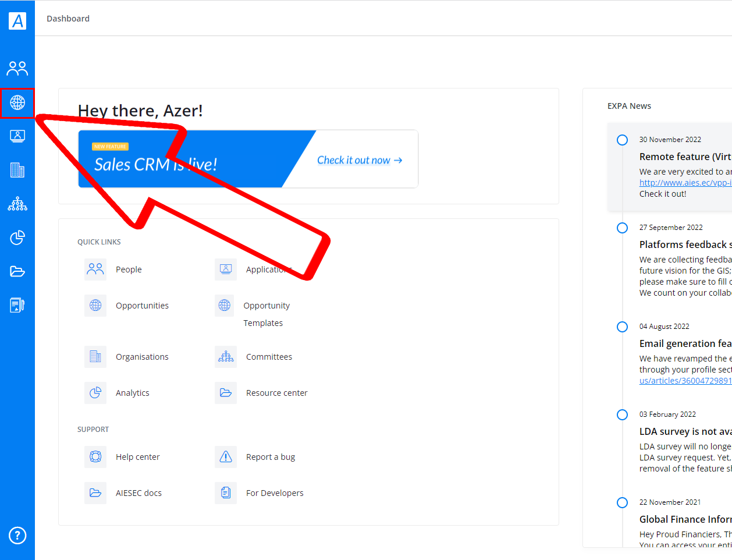Click the NEW FEATURE badge
732x560 pixels.
coord(110,147)
